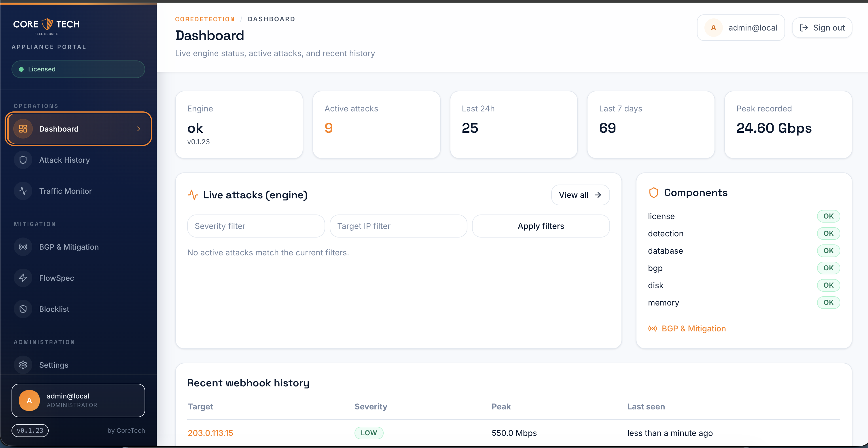Image resolution: width=868 pixels, height=448 pixels.
Task: Click the license OK badge
Action: 828,216
